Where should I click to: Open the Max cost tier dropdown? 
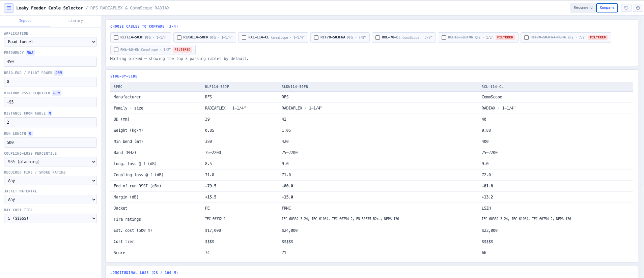(x=50, y=218)
